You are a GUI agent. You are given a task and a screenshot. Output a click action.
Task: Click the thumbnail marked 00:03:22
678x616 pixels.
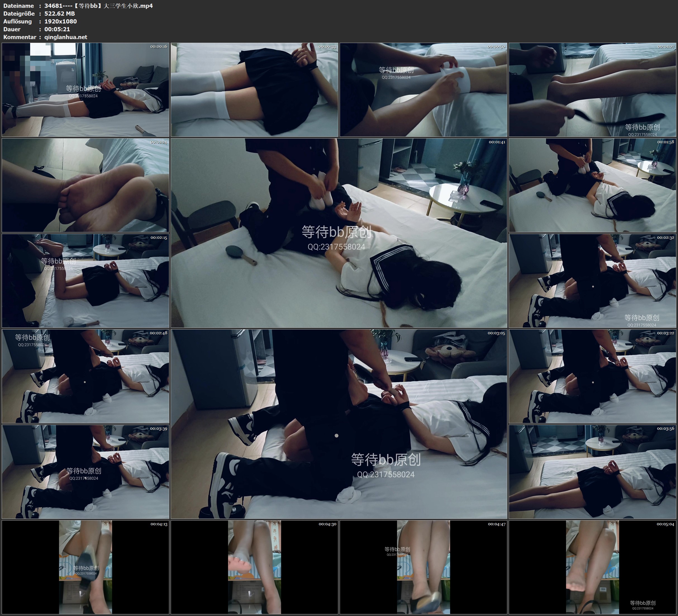pyautogui.click(x=592, y=376)
